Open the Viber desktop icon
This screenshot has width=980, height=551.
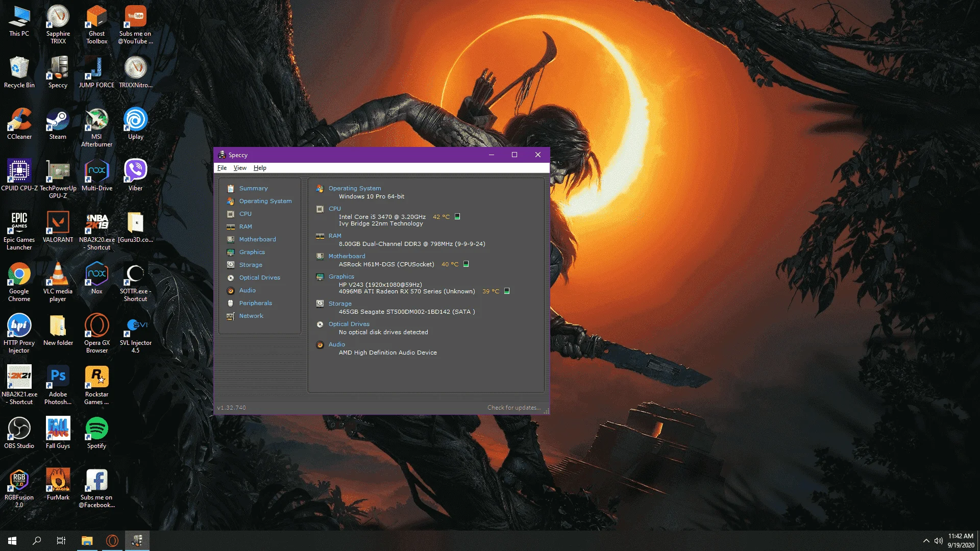135,175
